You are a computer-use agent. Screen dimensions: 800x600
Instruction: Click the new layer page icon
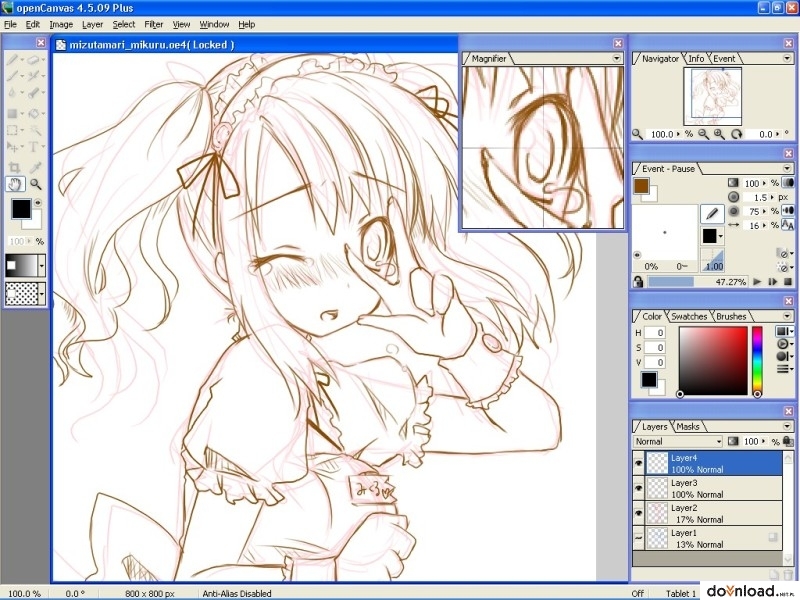point(773,575)
